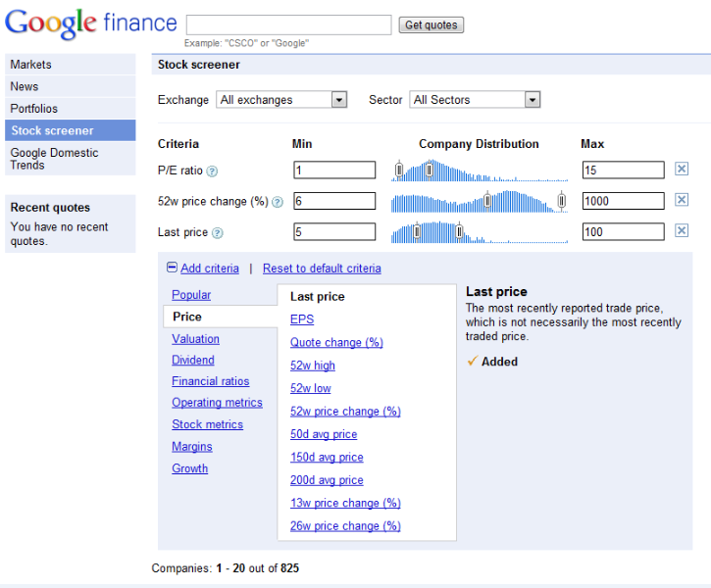The height and width of the screenshot is (588, 711).
Task: Select the Operating metrics category
Action: (217, 403)
